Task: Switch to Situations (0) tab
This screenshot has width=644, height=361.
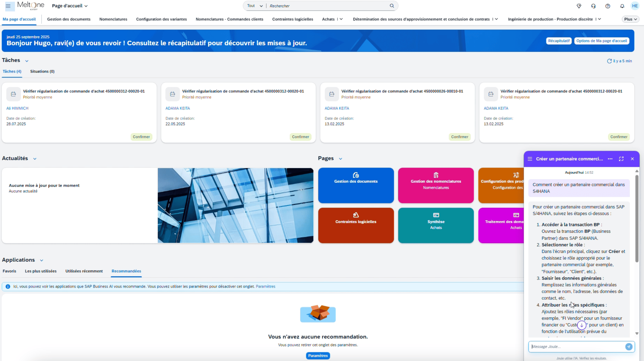Action: 42,71
